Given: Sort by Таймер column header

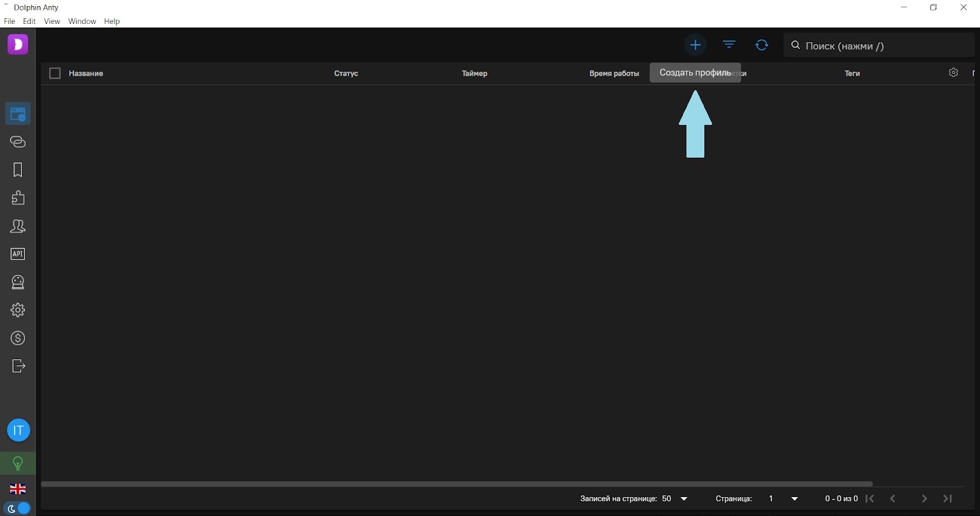Looking at the screenshot, I should pyautogui.click(x=475, y=73).
